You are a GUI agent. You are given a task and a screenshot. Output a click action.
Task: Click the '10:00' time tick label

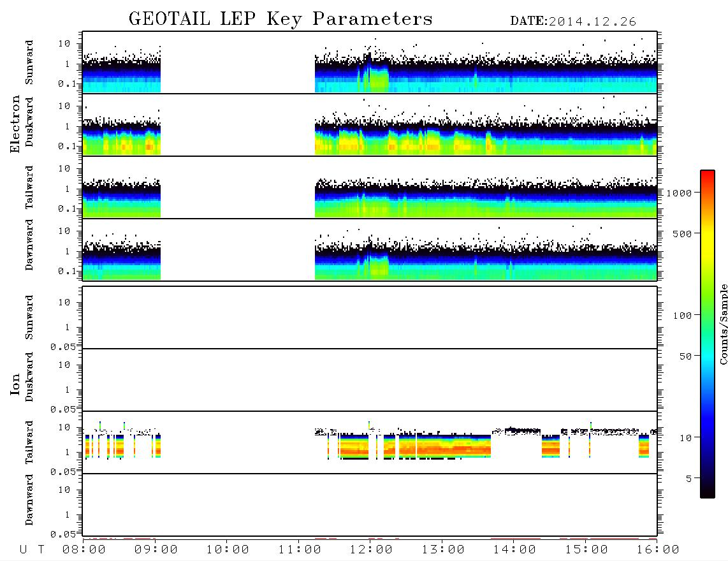pos(228,550)
